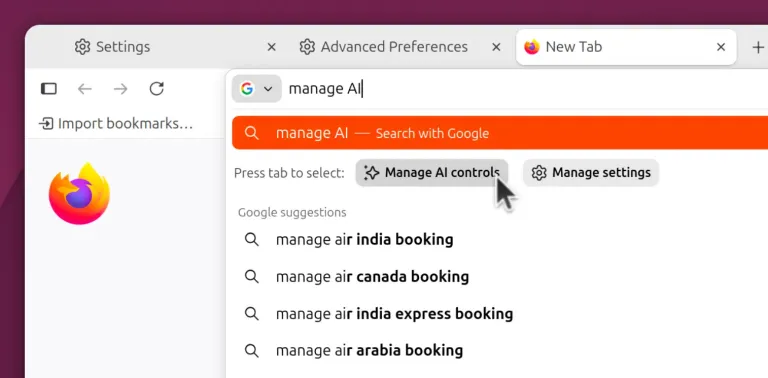Viewport: 768px width, 378px height.
Task: Close the New Tab tab
Action: (721, 47)
